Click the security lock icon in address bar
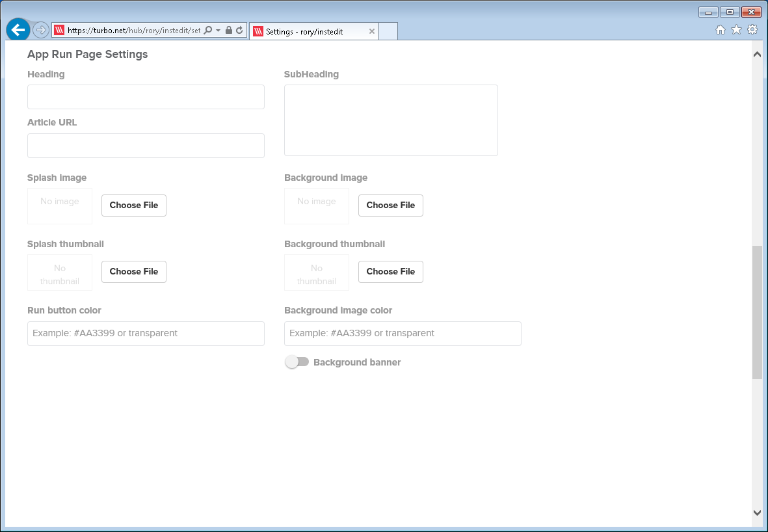Viewport: 768px width, 532px height. [x=229, y=31]
